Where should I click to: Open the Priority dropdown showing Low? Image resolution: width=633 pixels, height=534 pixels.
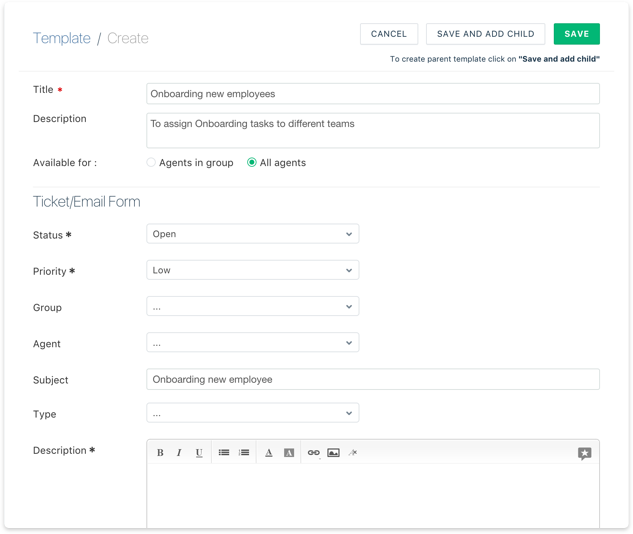click(253, 270)
